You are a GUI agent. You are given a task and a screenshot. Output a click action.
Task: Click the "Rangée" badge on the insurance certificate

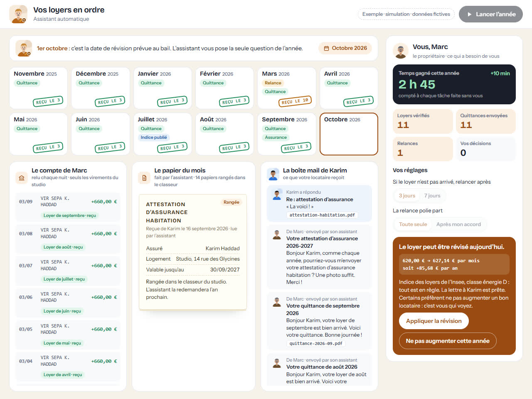pyautogui.click(x=232, y=202)
